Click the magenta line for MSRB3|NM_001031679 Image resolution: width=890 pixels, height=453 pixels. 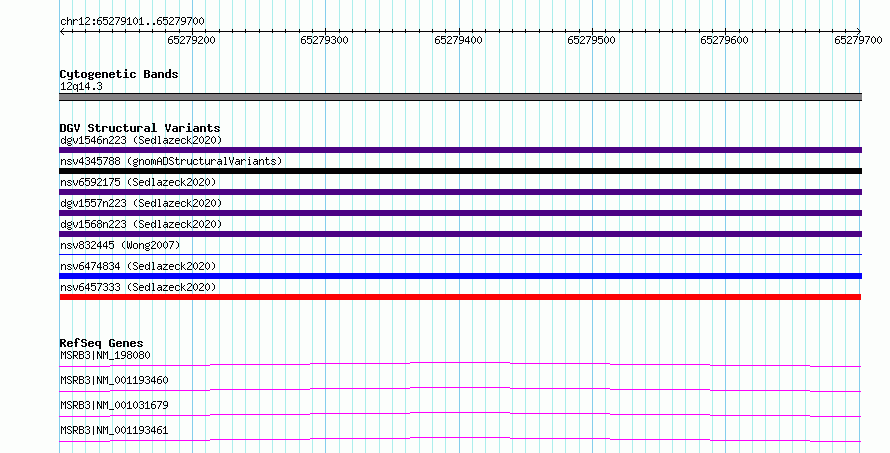pyautogui.click(x=460, y=414)
